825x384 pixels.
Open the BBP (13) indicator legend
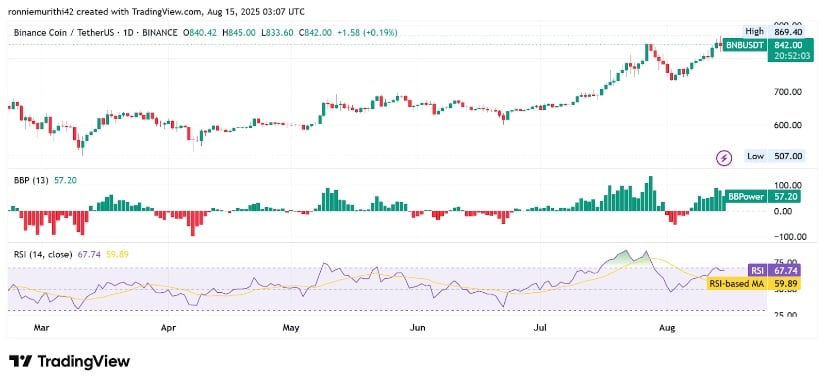point(30,180)
